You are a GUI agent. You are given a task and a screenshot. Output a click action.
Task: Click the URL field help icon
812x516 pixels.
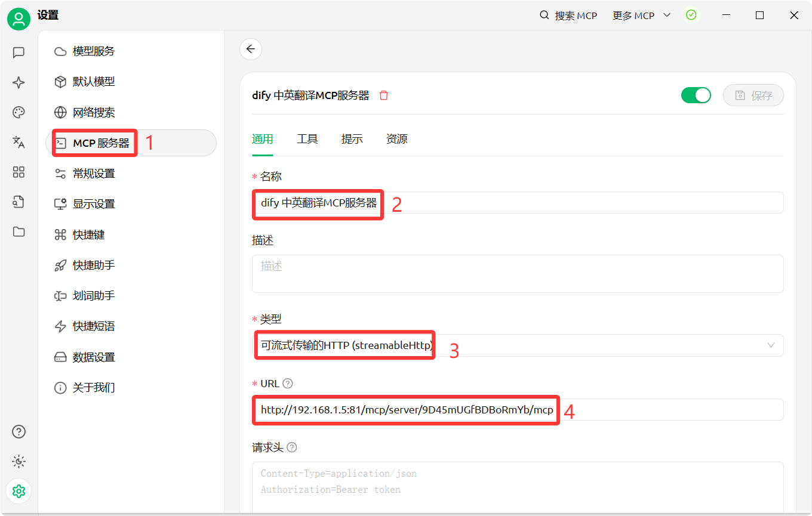coord(288,383)
